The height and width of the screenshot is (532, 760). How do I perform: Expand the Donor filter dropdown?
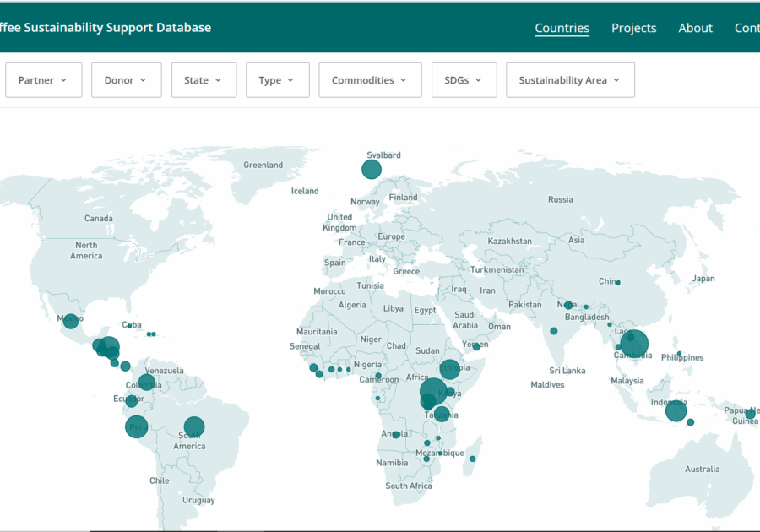click(126, 80)
